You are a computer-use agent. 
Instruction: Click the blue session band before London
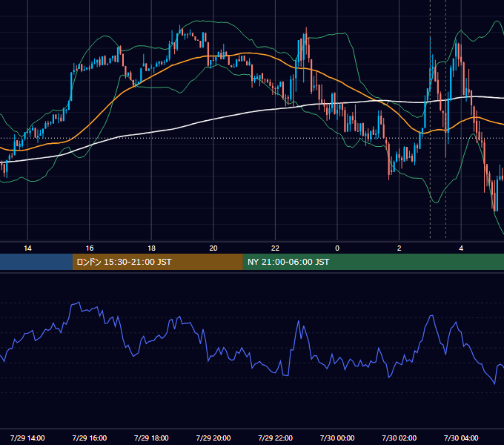pos(36,262)
